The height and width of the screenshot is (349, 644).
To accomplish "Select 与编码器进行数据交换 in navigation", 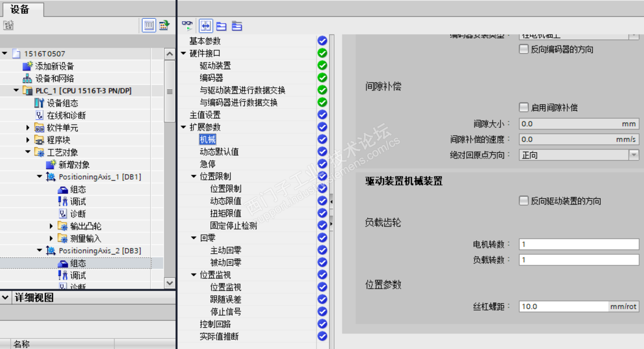I will coord(238,103).
